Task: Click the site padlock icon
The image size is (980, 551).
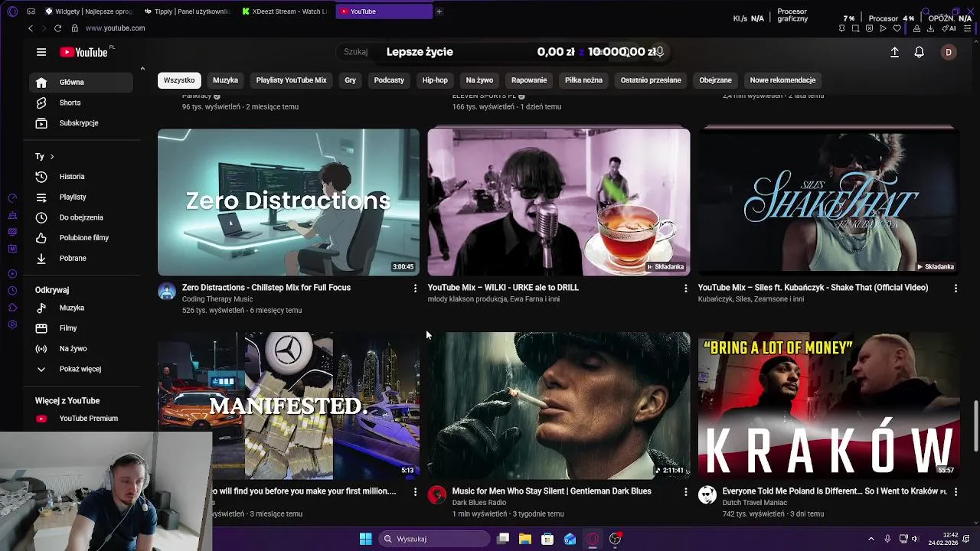Action: [74, 28]
